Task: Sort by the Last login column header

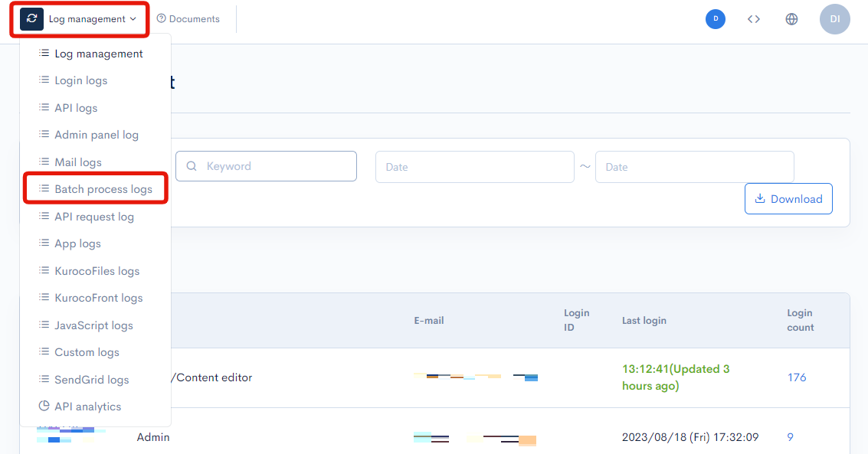Action: pyautogui.click(x=644, y=321)
